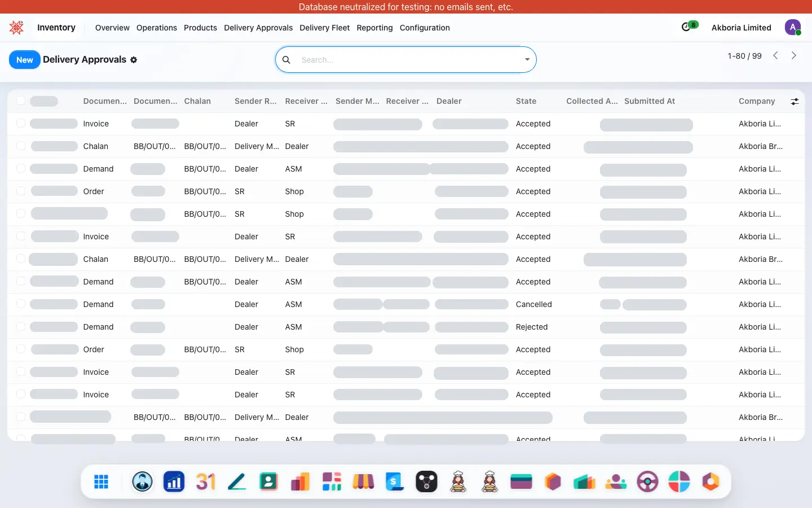Open the Delivery Fleet menu
Viewport: 812px width, 508px height.
click(x=325, y=28)
